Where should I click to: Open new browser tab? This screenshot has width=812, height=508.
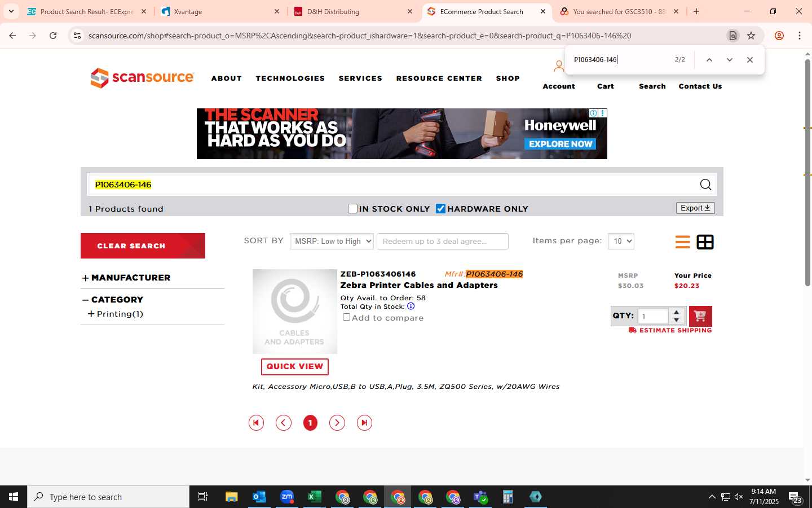[x=696, y=11]
